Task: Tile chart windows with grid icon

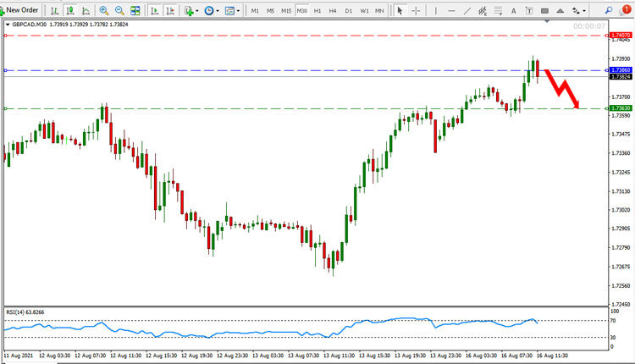Action: click(135, 11)
